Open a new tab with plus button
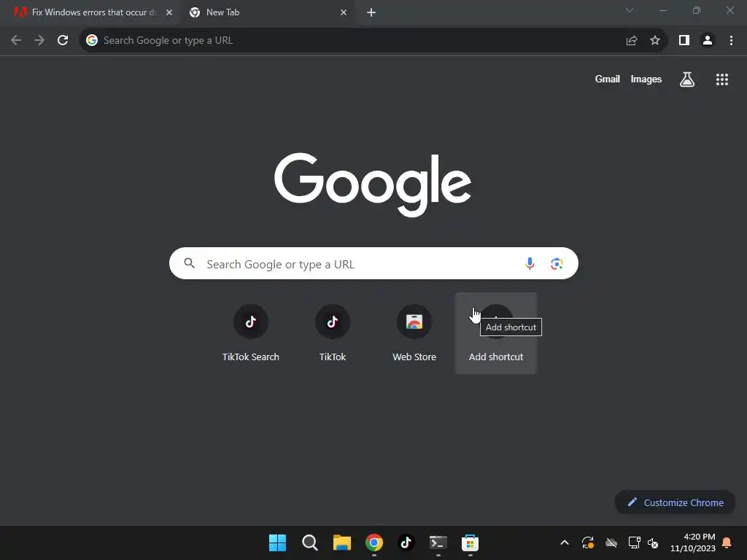Screen dimensions: 747x560 371,12
